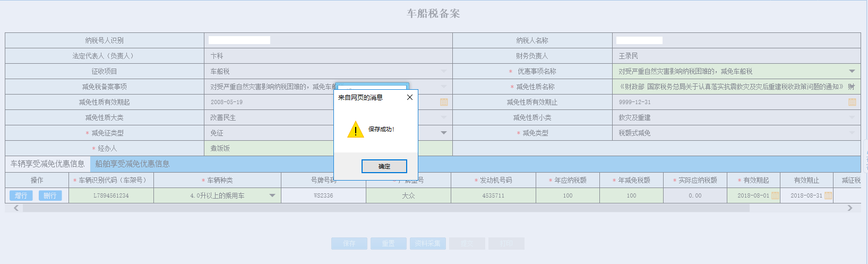Click the 增行 button to add a row
Viewport: 868px width, 264px height.
point(21,195)
